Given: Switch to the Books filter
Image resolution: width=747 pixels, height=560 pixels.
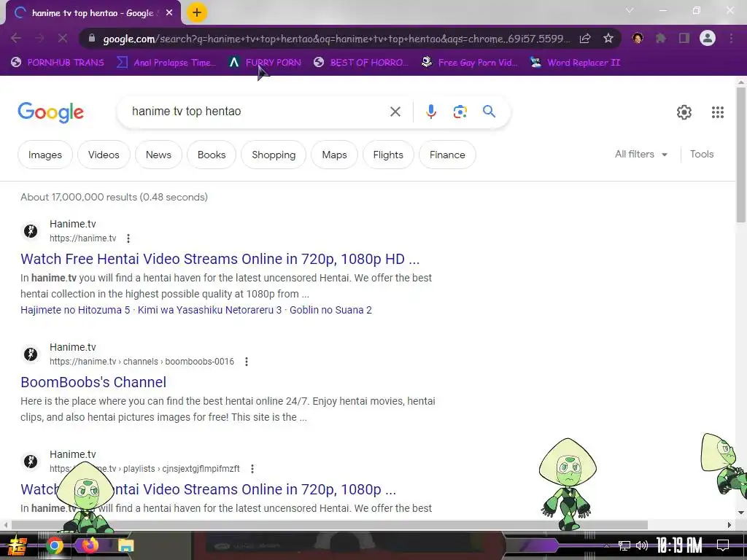Looking at the screenshot, I should (x=212, y=155).
